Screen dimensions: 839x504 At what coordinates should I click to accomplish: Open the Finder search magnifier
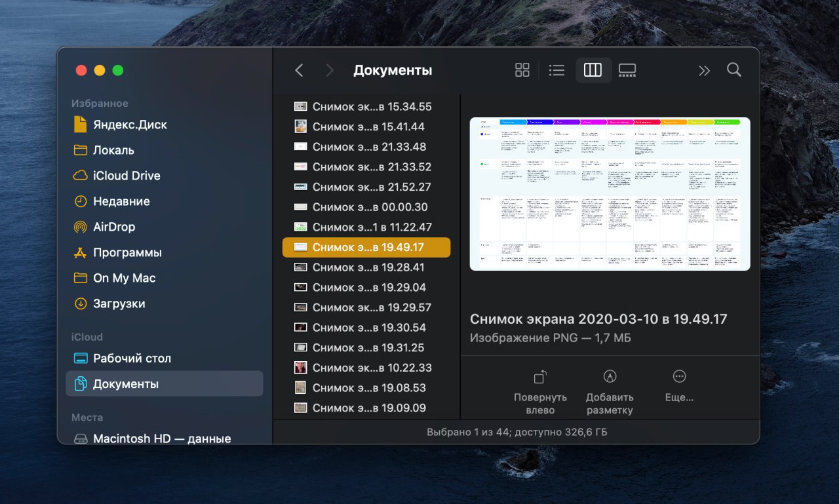(x=734, y=69)
